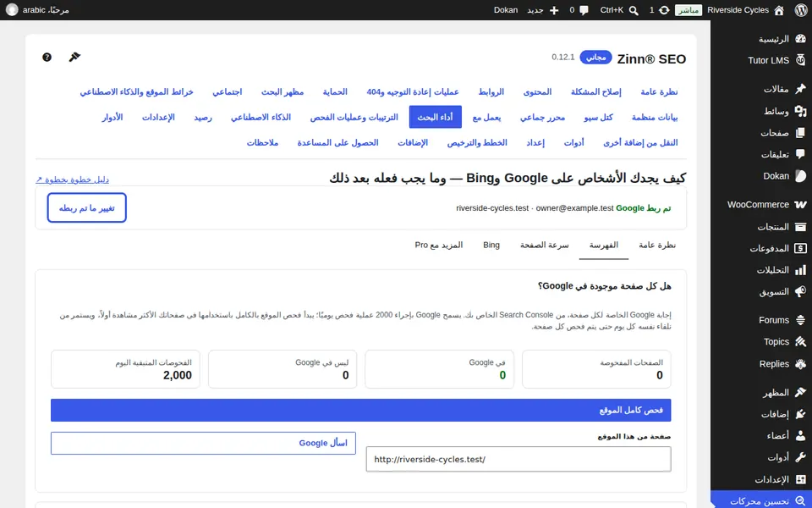The width and height of the screenshot is (812, 508).
Task: Open the تحسين محركات sidebar menu item
Action: [761, 500]
